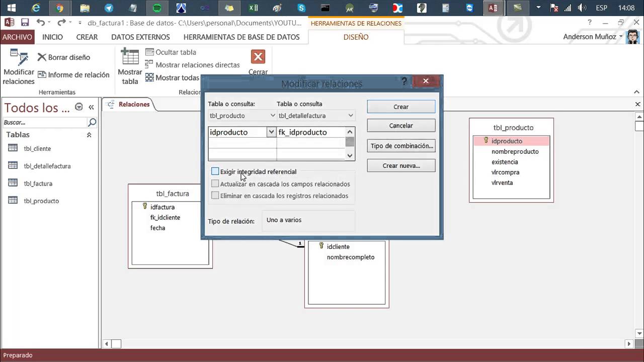Switch to the INICIO tab
Screen dimensions: 644x362
click(52, 37)
